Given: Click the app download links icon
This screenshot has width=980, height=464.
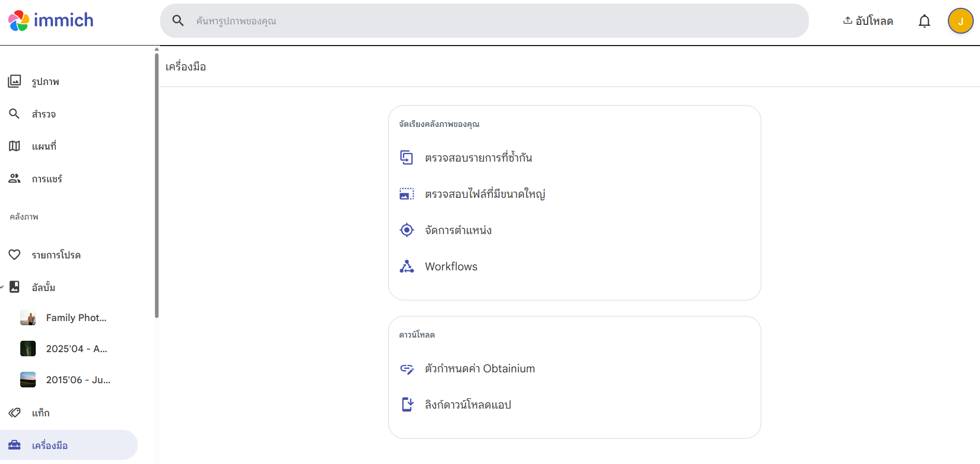Looking at the screenshot, I should [x=407, y=404].
